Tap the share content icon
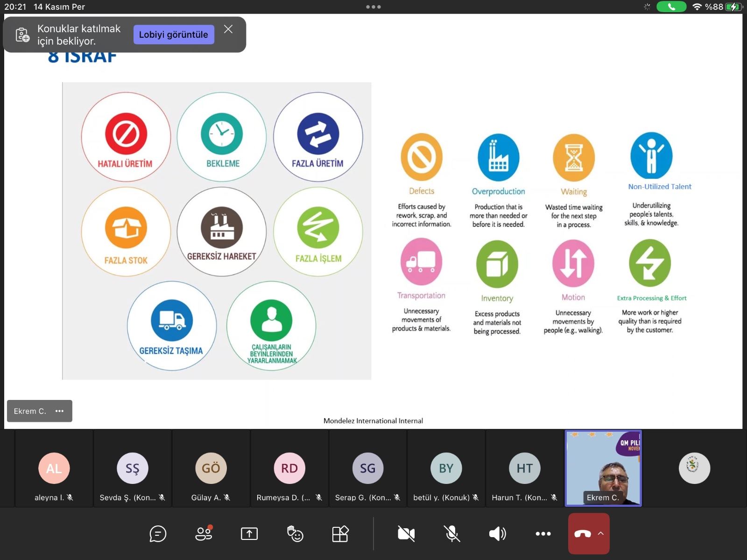 249,533
